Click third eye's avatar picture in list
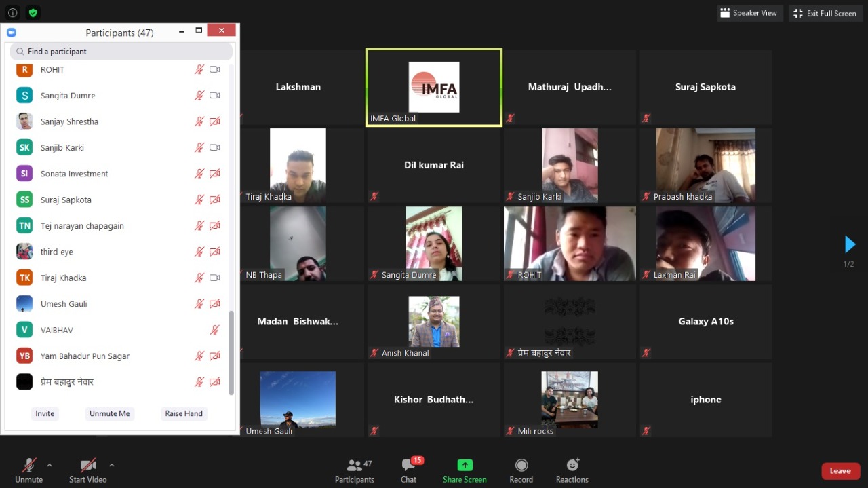This screenshot has height=488, width=868. pyautogui.click(x=24, y=252)
